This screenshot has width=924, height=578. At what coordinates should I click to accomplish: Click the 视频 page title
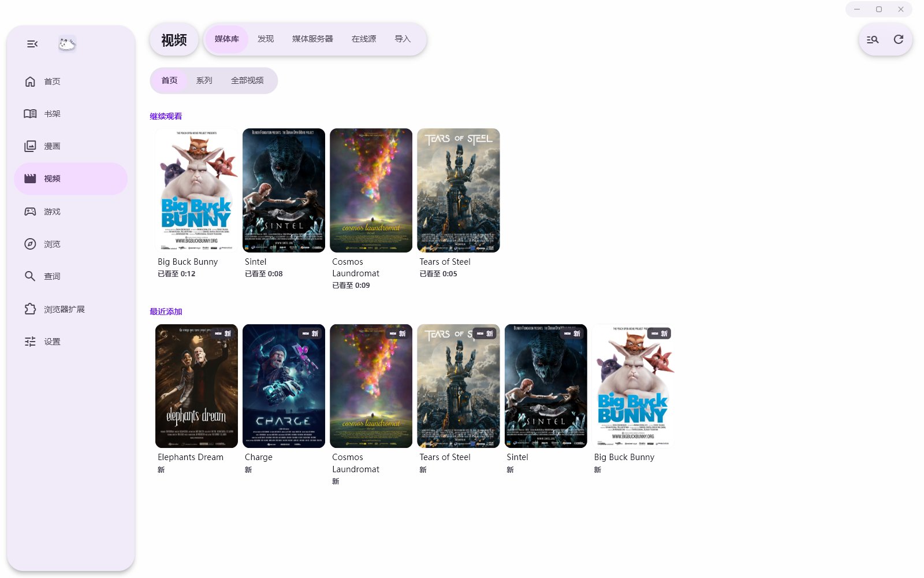174,40
